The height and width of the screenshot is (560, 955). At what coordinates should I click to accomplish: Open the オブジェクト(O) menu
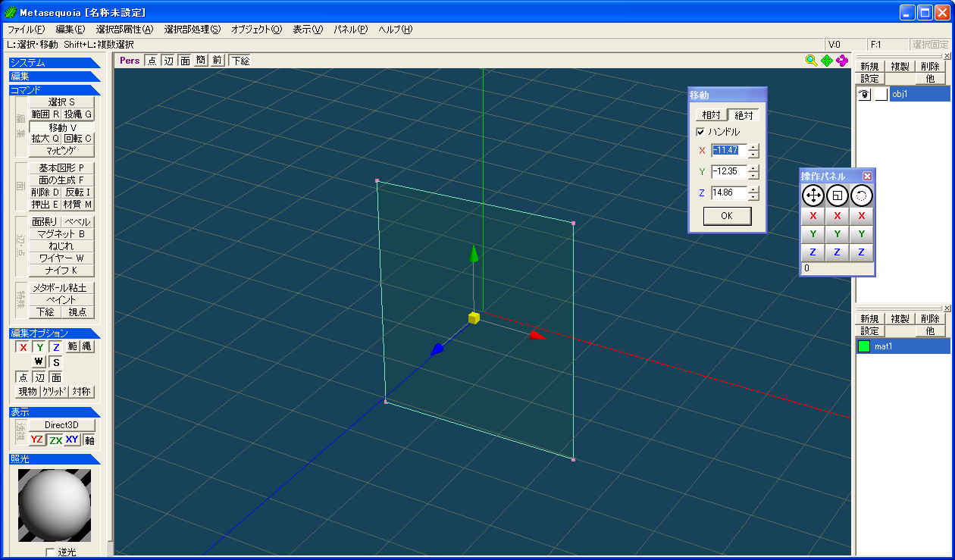[x=256, y=30]
